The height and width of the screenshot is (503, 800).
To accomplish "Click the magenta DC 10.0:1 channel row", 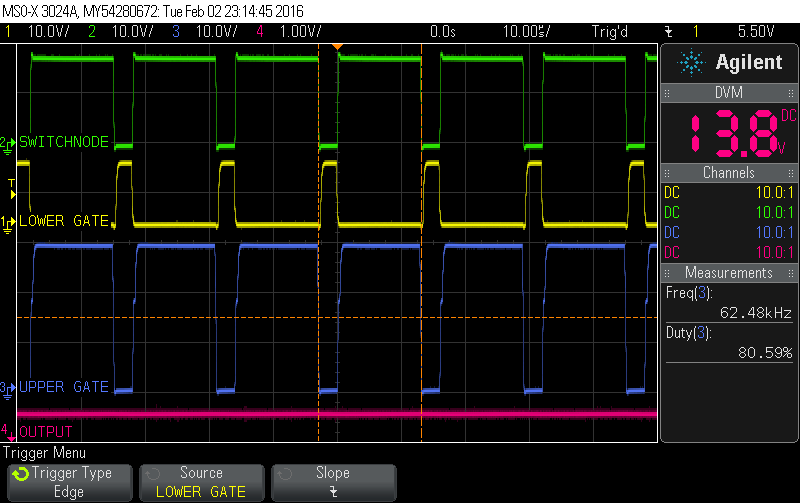I will (729, 253).
